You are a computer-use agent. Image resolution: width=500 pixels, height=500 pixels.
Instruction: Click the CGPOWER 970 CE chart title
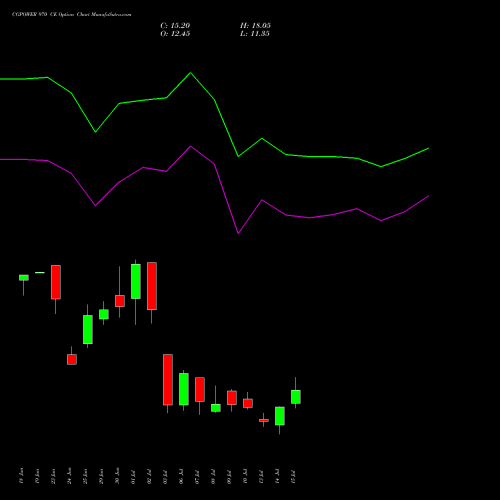(x=71, y=15)
